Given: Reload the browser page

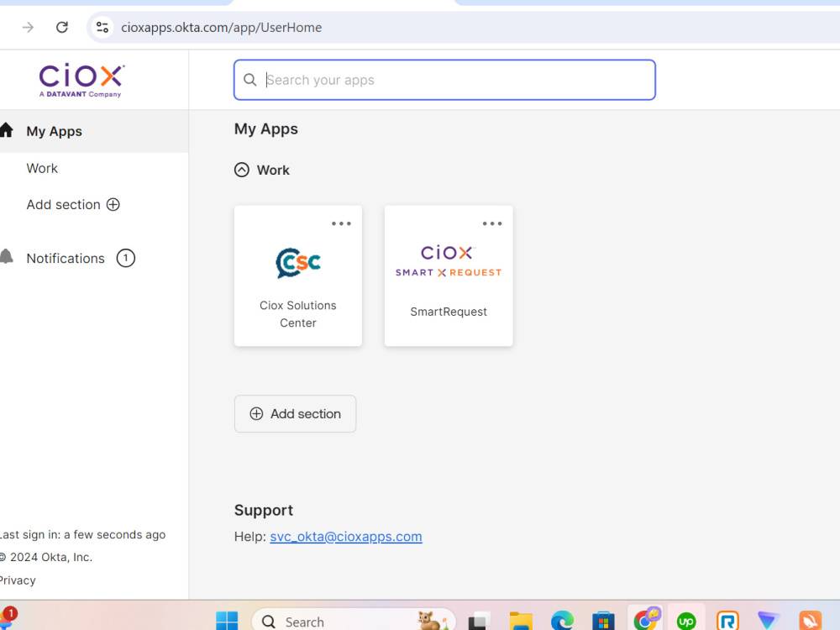Looking at the screenshot, I should (62, 28).
